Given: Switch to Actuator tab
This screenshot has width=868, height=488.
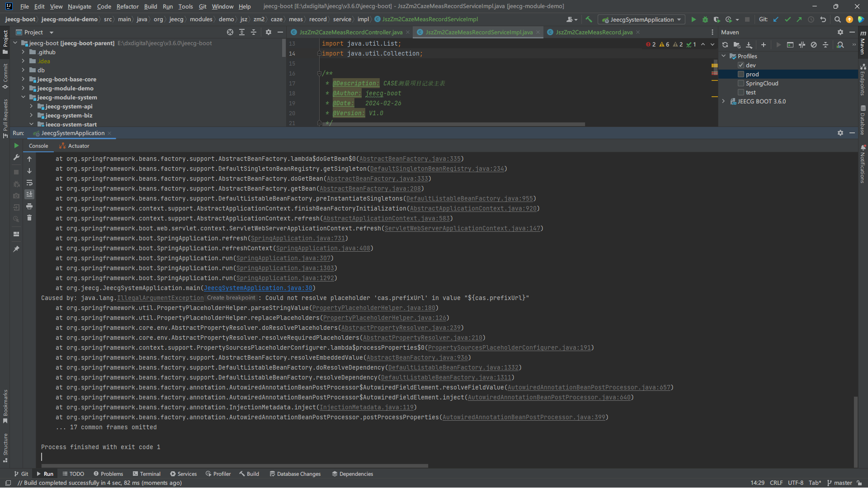Looking at the screenshot, I should click(74, 145).
